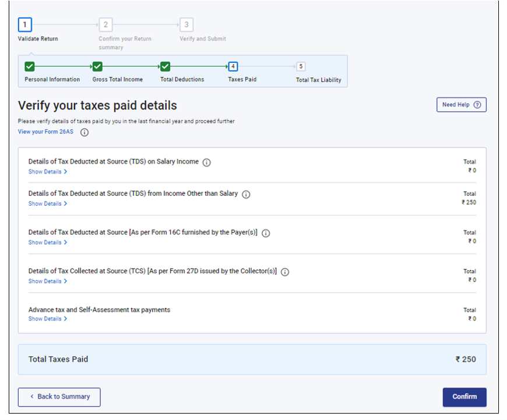Show Details for Form 16C tax deducted
The width and height of the screenshot is (507, 420).
click(47, 242)
